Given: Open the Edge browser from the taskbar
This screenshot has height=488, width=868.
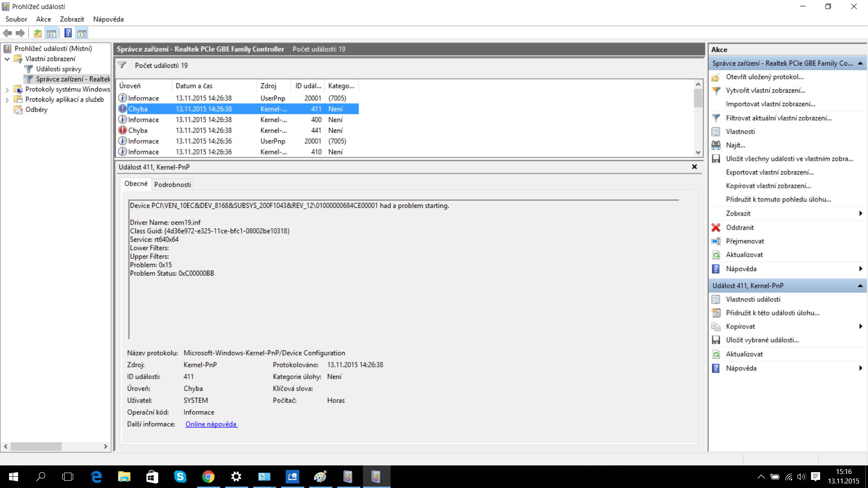Looking at the screenshot, I should pos(96,477).
